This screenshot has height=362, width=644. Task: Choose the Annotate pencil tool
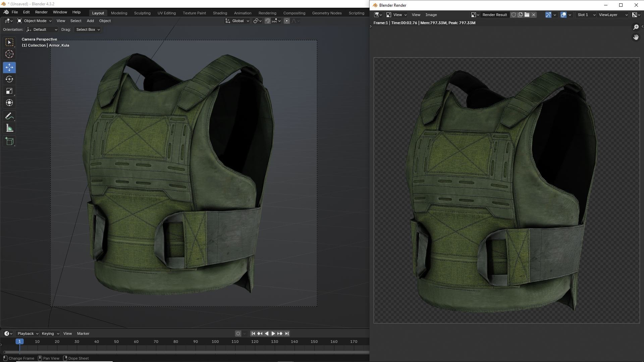(x=9, y=116)
